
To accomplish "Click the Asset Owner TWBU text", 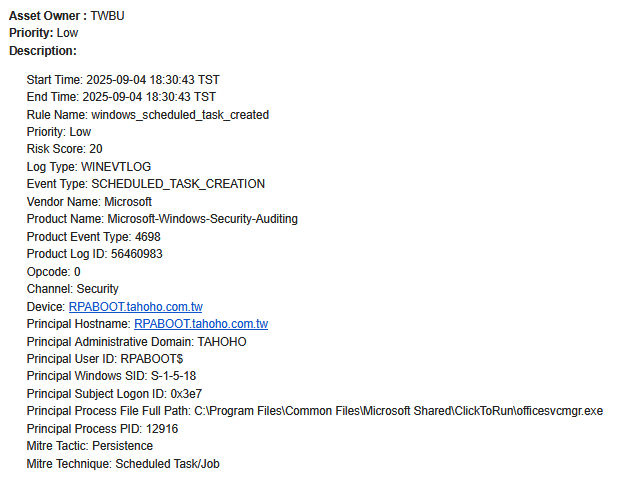I will pyautogui.click(x=67, y=16).
